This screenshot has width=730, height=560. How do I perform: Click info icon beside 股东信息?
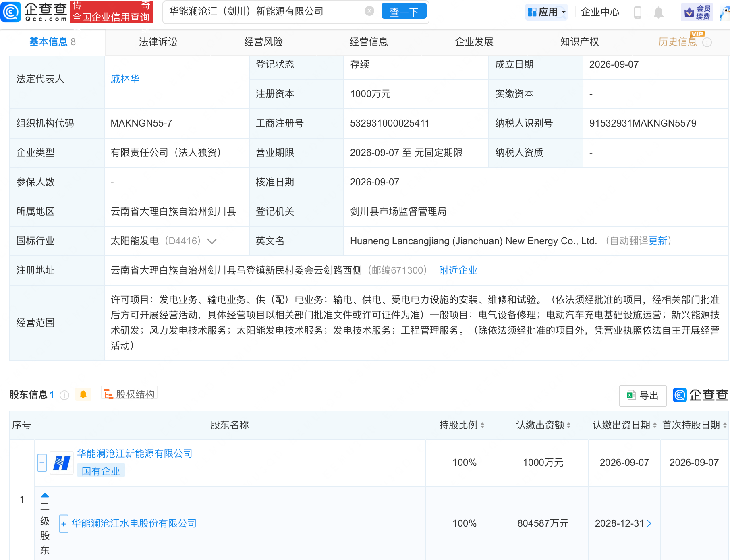64,395
